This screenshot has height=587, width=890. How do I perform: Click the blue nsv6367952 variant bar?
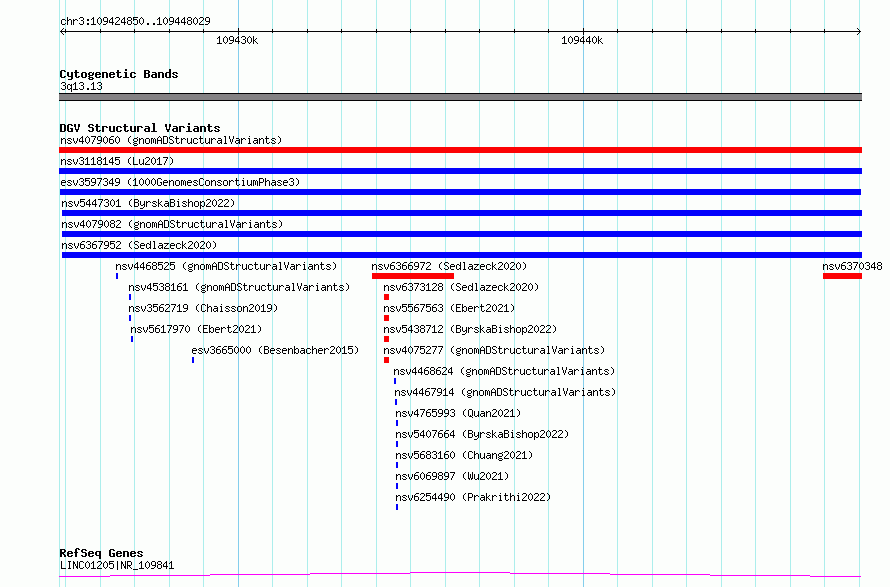461,255
